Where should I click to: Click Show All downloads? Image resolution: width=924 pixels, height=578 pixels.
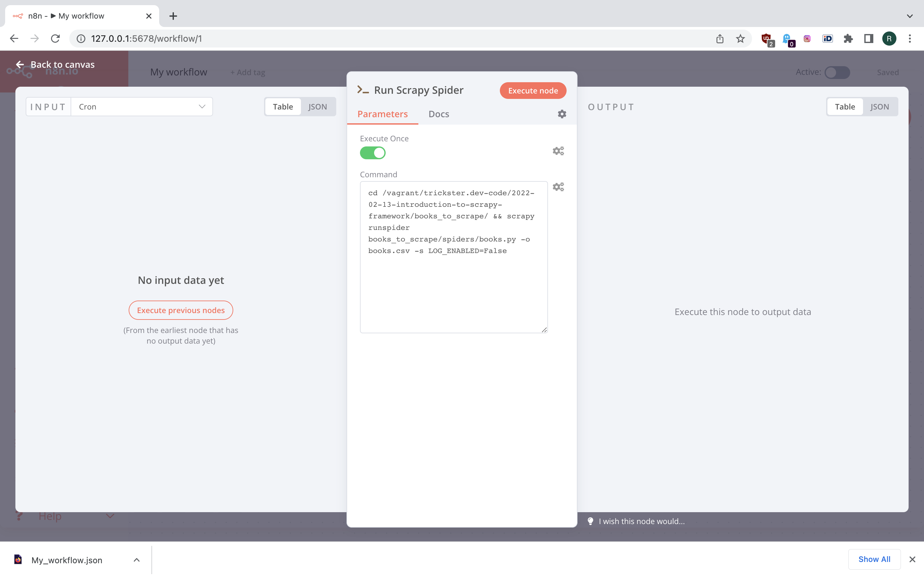point(874,559)
